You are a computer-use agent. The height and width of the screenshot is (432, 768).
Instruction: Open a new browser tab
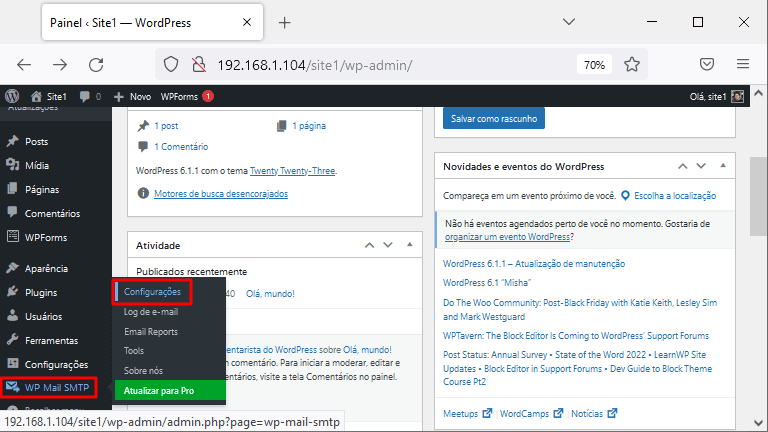[285, 23]
